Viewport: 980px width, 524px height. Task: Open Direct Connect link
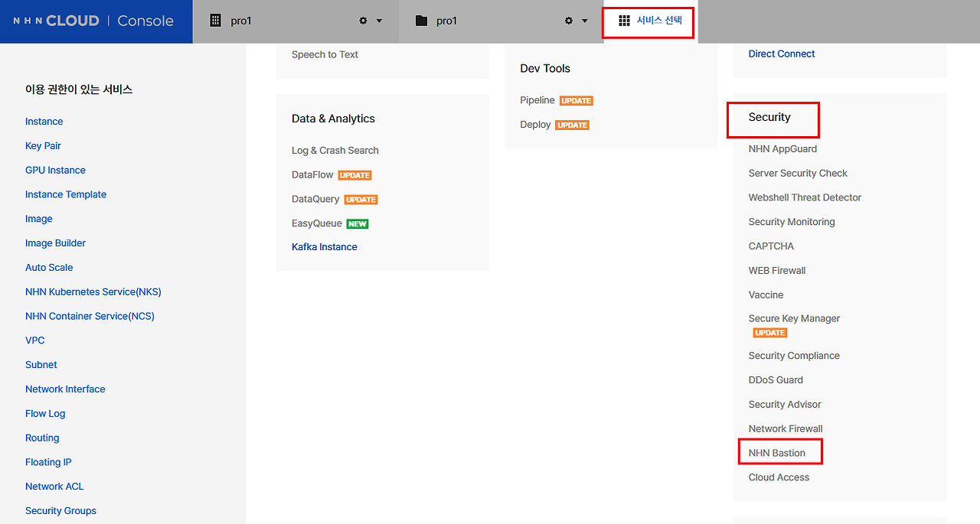782,54
